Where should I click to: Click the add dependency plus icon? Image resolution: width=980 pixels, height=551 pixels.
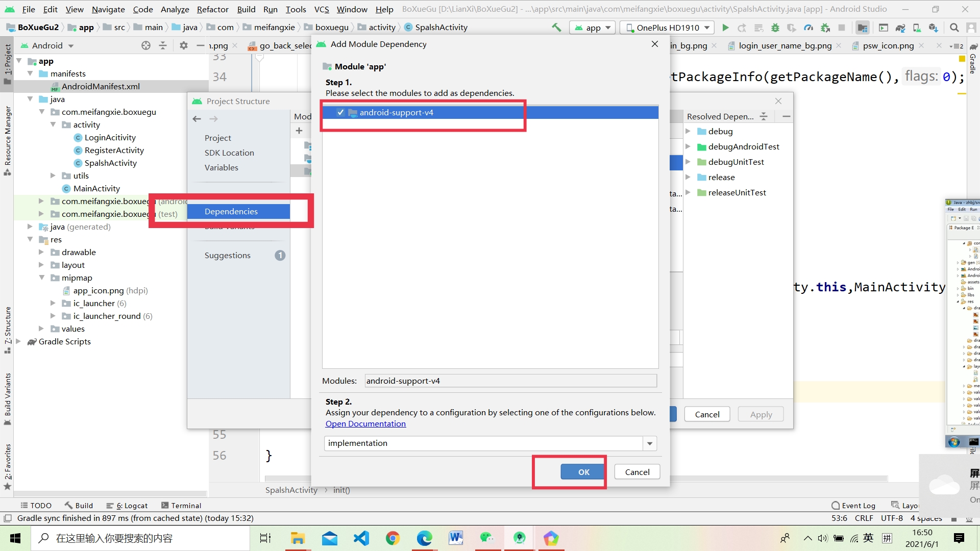click(299, 131)
